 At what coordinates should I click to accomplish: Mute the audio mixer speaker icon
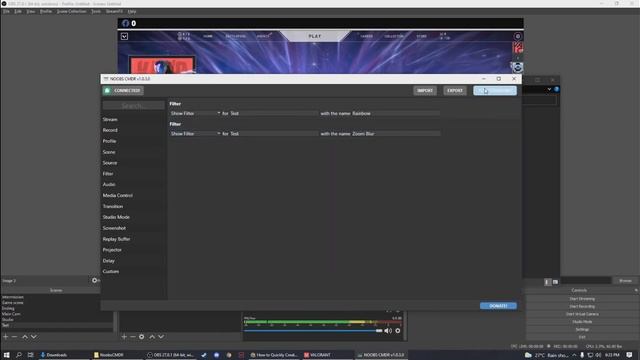pyautogui.click(x=388, y=331)
